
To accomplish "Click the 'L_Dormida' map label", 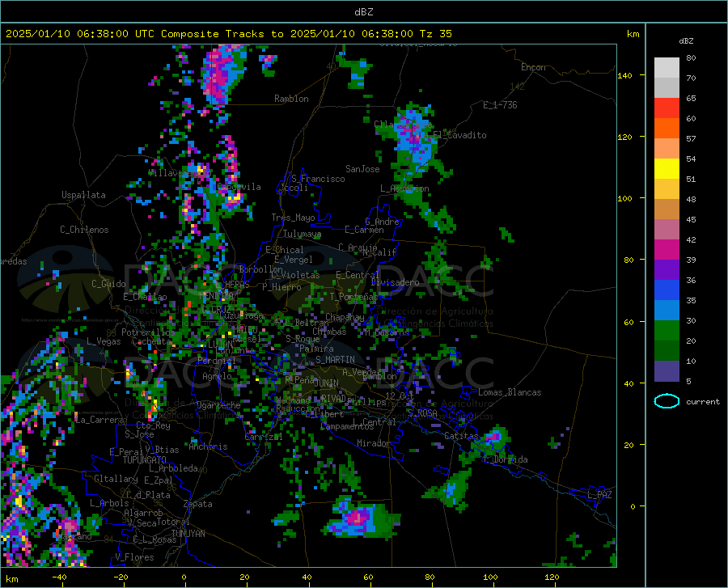I will point(505,459).
